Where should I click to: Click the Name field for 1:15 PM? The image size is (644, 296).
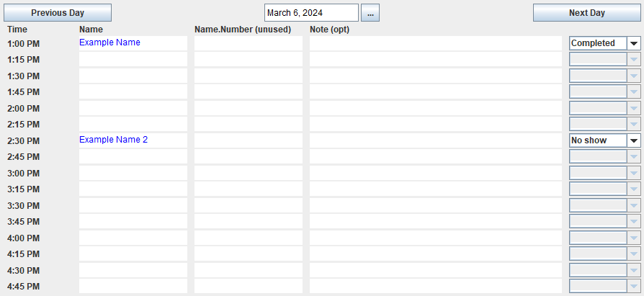point(133,60)
